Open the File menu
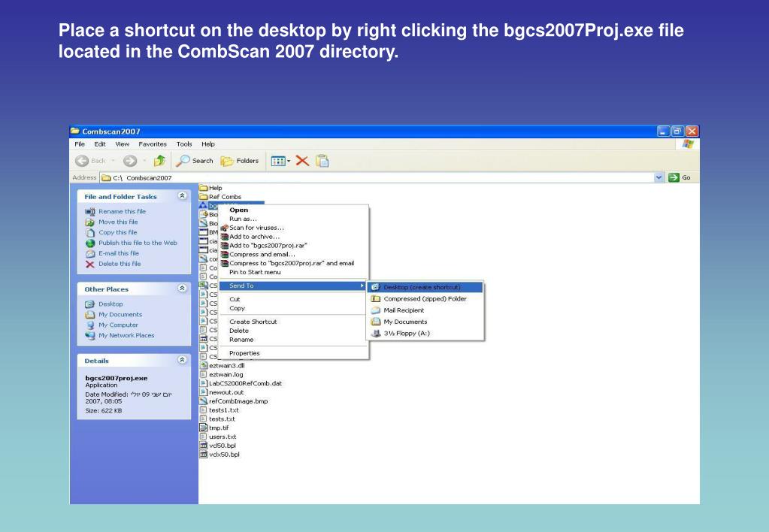The width and height of the screenshot is (769, 532). 80,144
